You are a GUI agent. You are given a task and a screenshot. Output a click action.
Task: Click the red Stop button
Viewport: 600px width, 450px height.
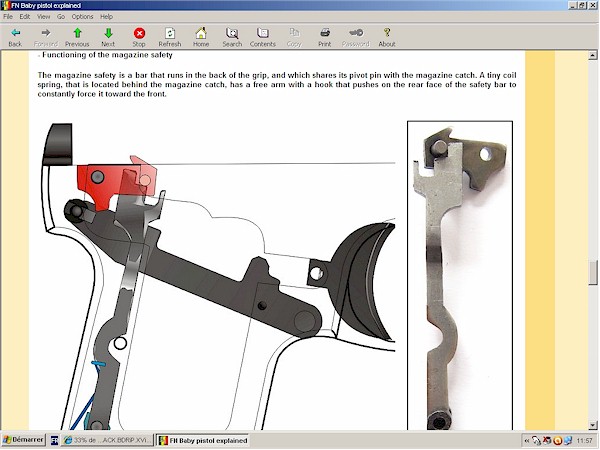pyautogui.click(x=139, y=38)
